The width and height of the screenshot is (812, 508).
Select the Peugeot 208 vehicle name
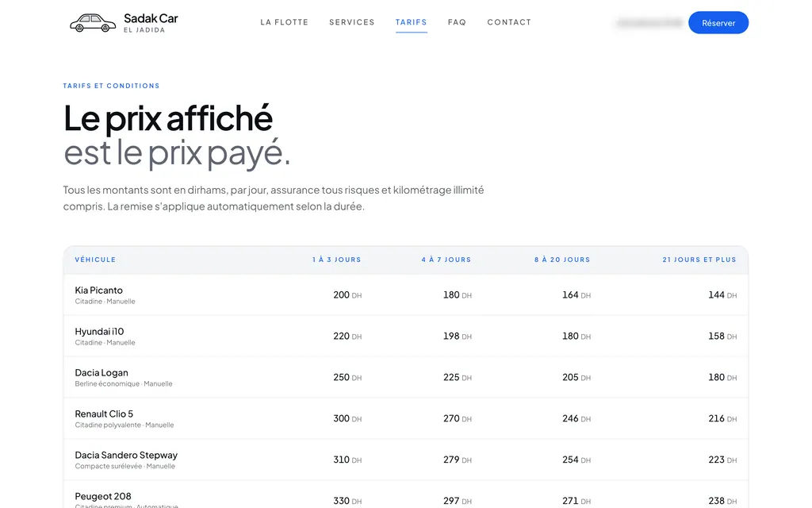coord(103,496)
